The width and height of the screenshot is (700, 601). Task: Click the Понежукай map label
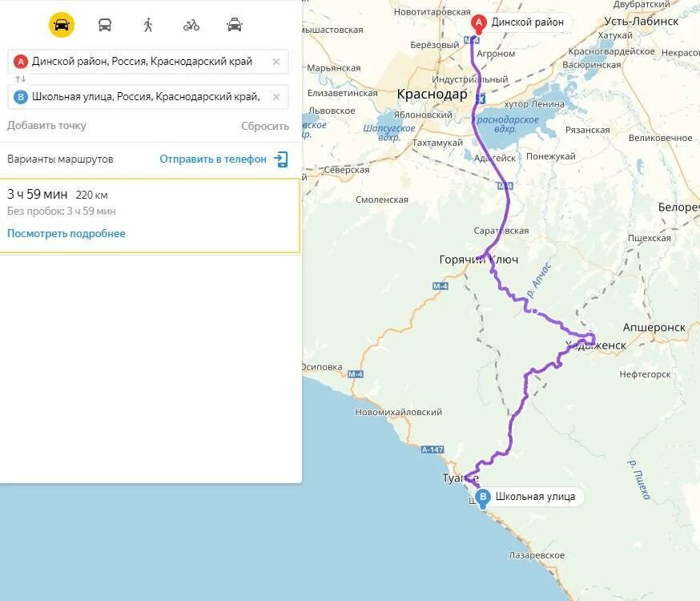tap(551, 156)
